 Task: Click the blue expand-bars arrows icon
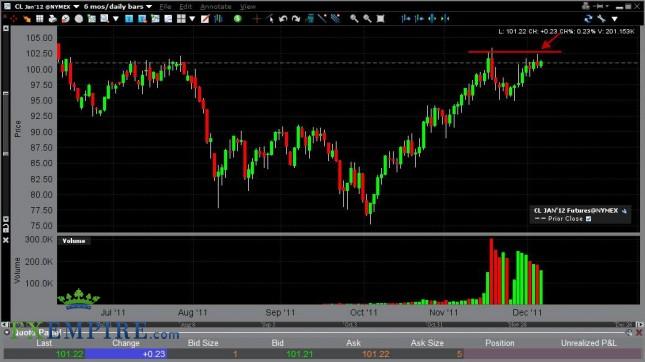[x=432, y=19]
